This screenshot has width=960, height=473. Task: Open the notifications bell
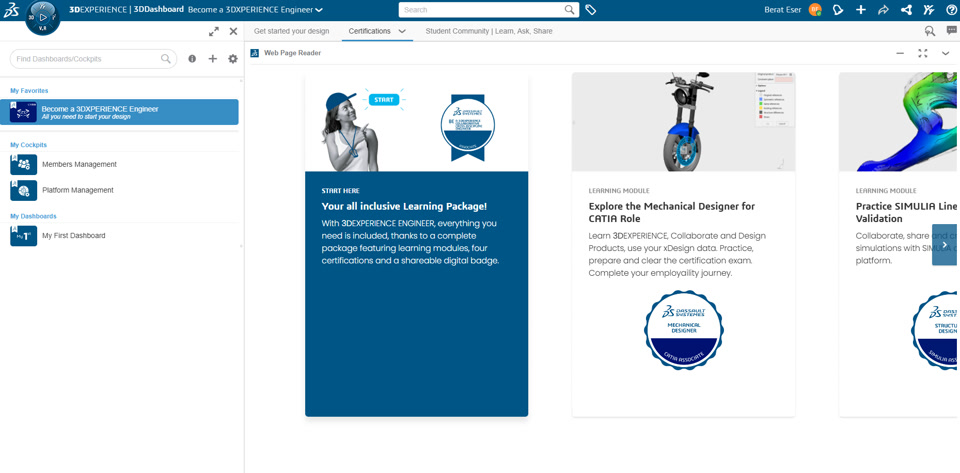839,10
